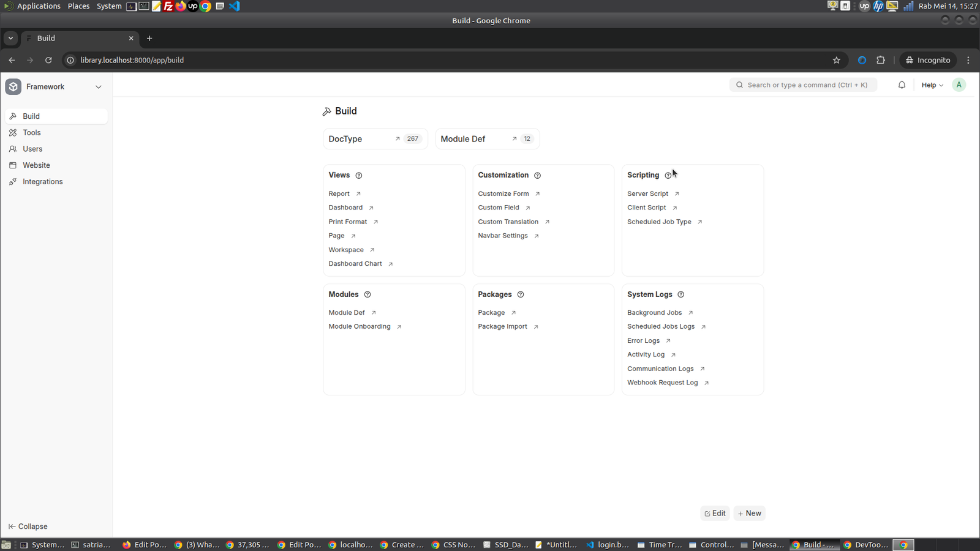
Task: Click the Edit button
Action: click(x=715, y=514)
